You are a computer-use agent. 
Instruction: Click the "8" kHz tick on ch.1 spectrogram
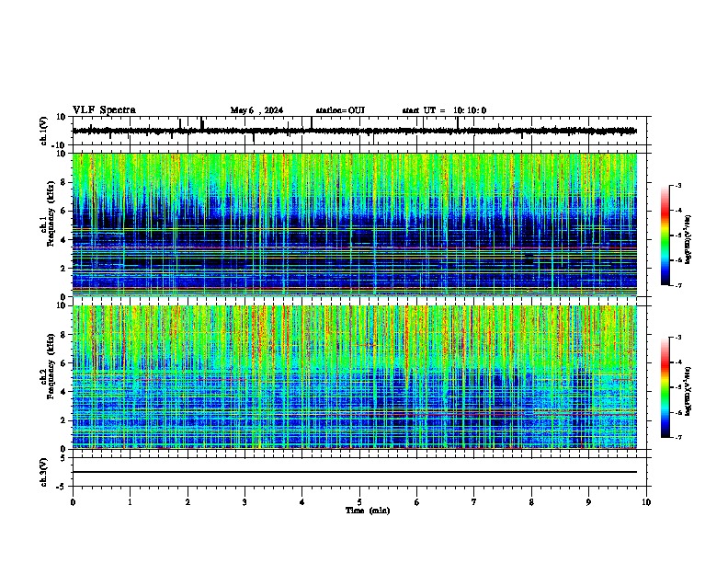[63, 182]
